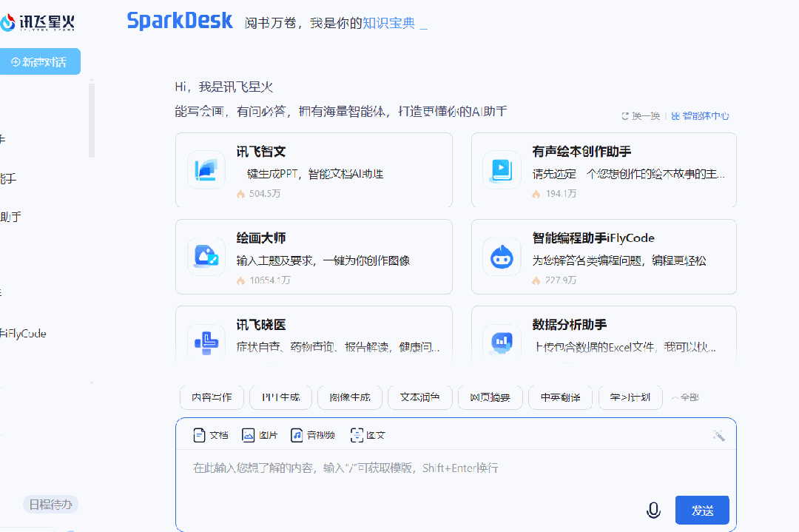This screenshot has height=532, width=799.
Task: Open iFlyCode entry in sidebar
Action: coord(23,334)
